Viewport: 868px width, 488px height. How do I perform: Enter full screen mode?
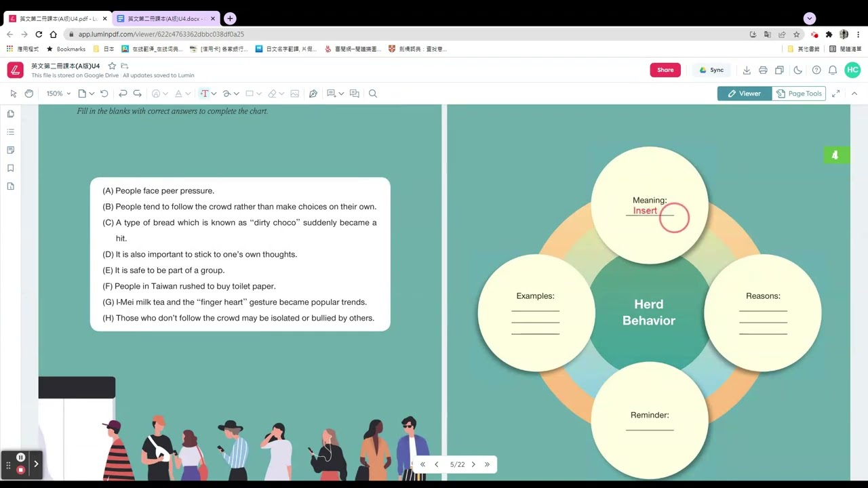pyautogui.click(x=835, y=94)
